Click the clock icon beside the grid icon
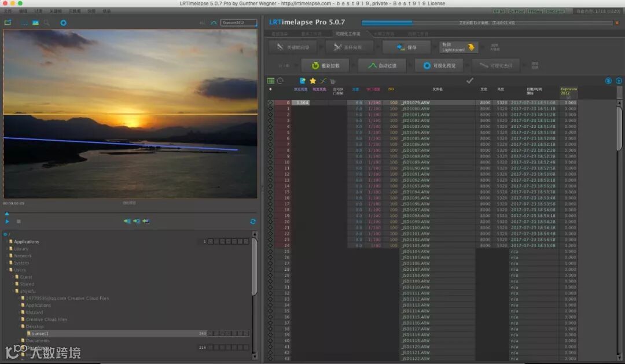This screenshot has width=625, height=364. [x=280, y=81]
